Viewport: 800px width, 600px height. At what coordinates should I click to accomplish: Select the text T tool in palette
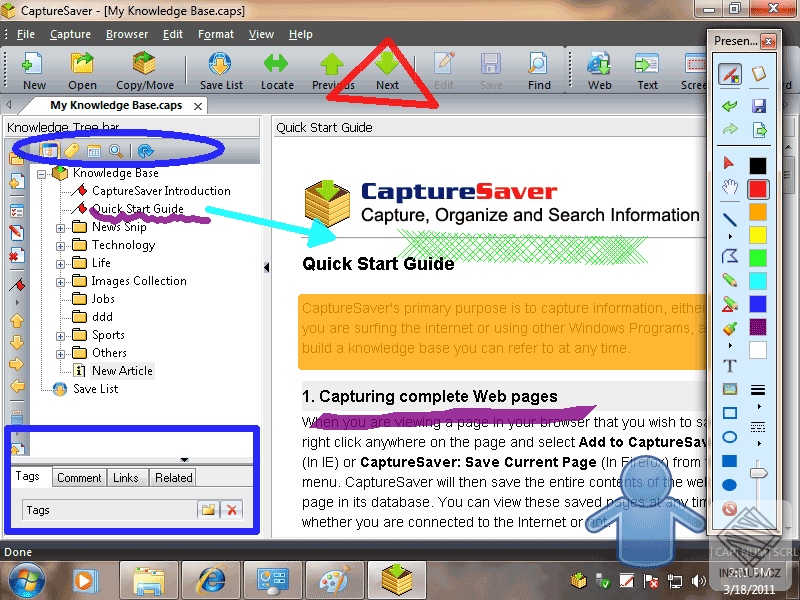[x=730, y=366]
